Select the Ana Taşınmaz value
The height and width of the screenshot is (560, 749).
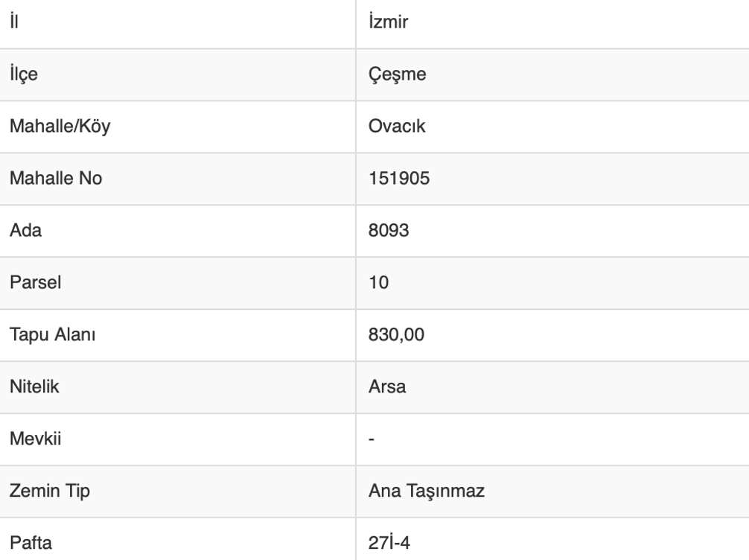coord(427,491)
